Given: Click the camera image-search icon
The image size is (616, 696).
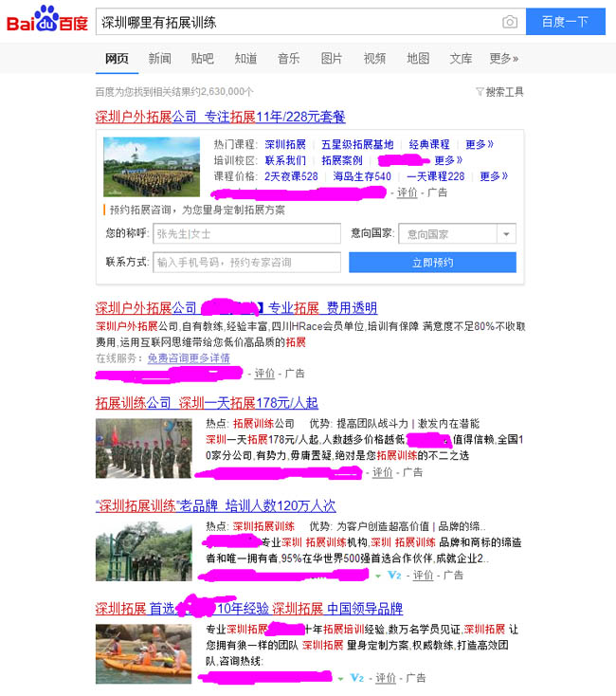Looking at the screenshot, I should [x=510, y=22].
